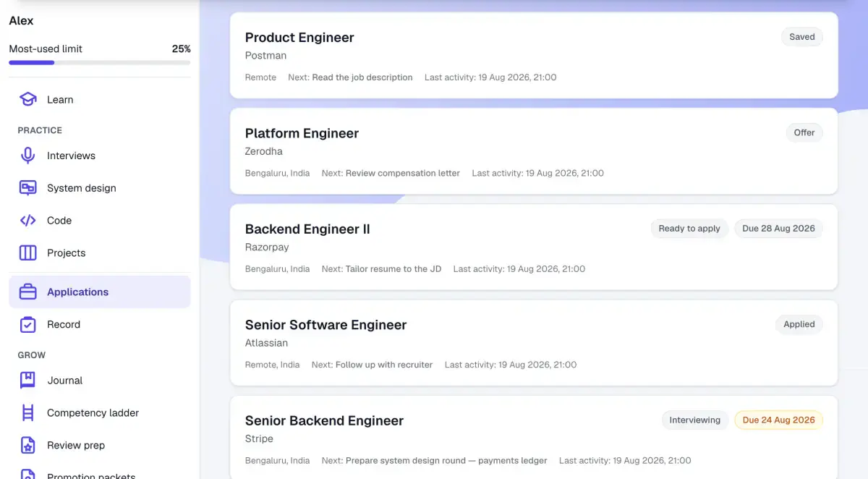
Task: Click the Applications briefcase icon
Action: pos(27,292)
